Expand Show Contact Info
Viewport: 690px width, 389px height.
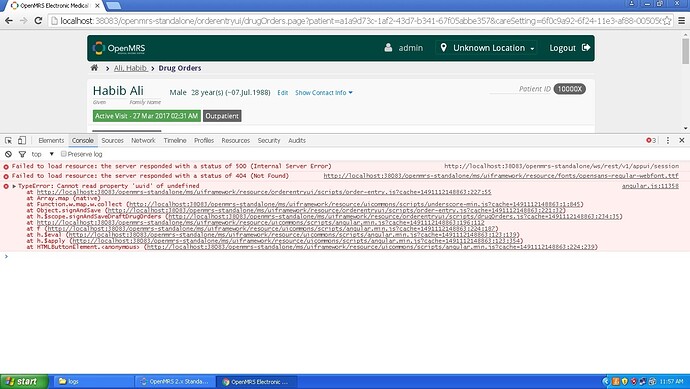click(x=323, y=92)
